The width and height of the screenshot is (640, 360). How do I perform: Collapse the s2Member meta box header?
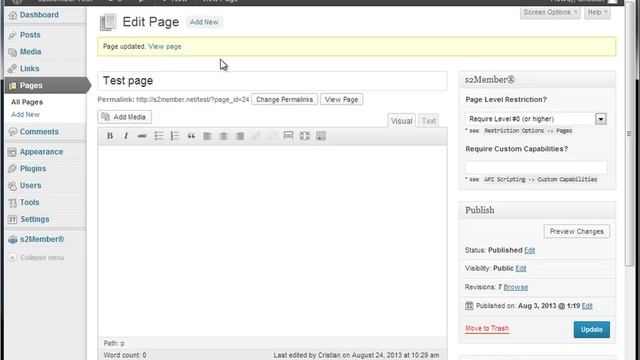click(537, 80)
